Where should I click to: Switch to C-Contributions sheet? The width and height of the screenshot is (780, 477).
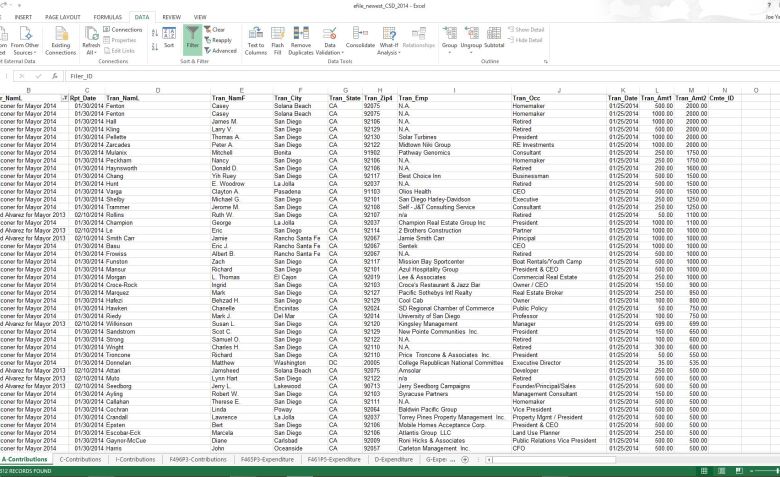click(x=81, y=460)
